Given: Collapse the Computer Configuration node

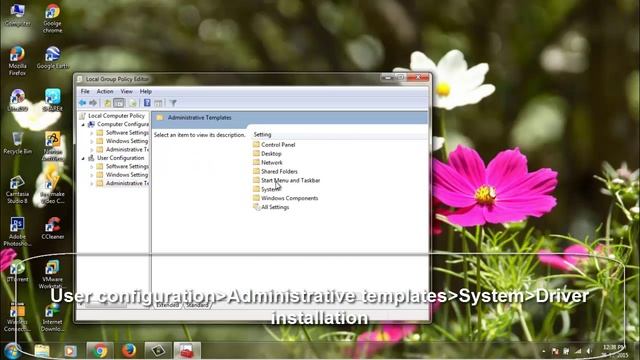Looking at the screenshot, I should pyautogui.click(x=83, y=124).
